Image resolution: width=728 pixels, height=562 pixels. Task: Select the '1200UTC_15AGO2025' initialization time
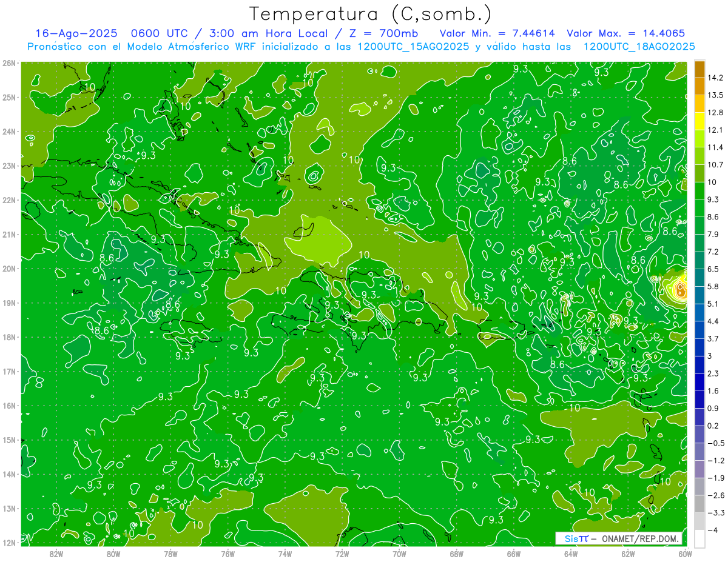point(413,47)
